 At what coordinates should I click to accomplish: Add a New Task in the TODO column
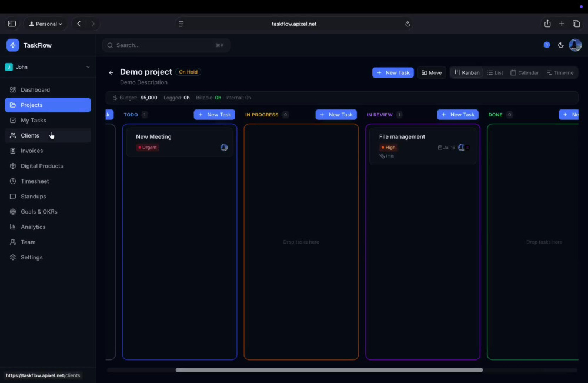214,114
